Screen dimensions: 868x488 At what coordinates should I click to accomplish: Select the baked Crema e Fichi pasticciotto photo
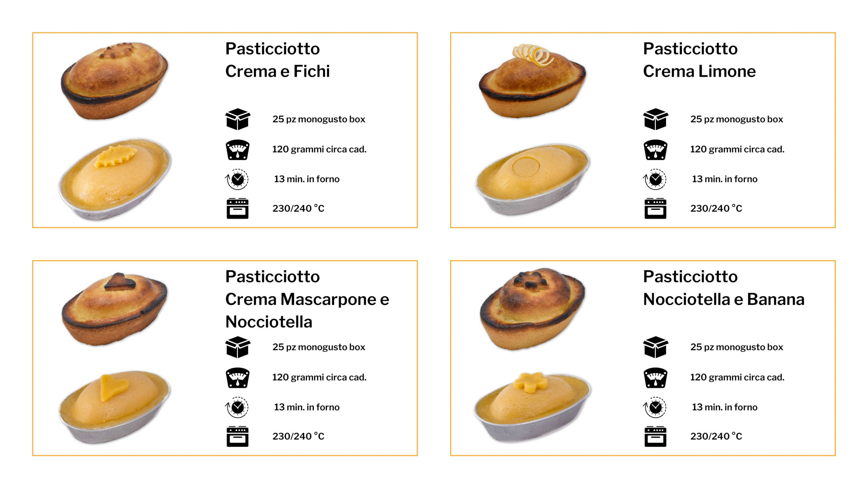pyautogui.click(x=115, y=80)
